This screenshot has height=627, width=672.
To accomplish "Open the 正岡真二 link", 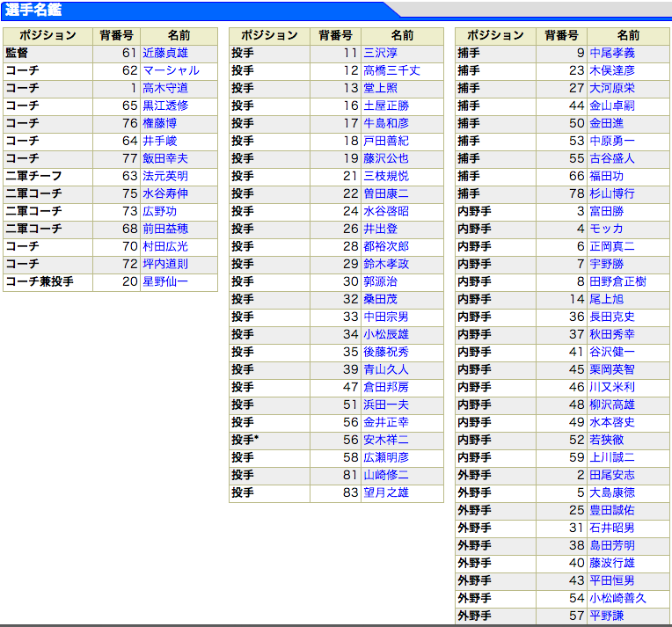I will [x=612, y=246].
